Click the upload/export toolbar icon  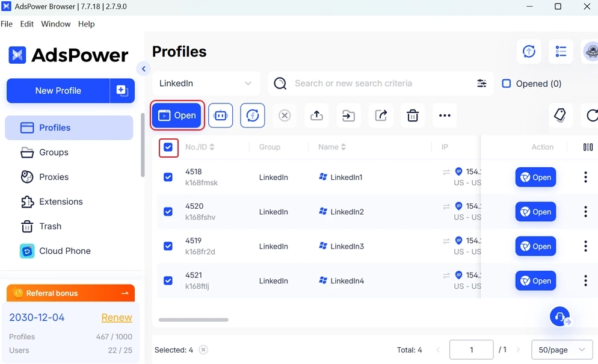coord(316,116)
